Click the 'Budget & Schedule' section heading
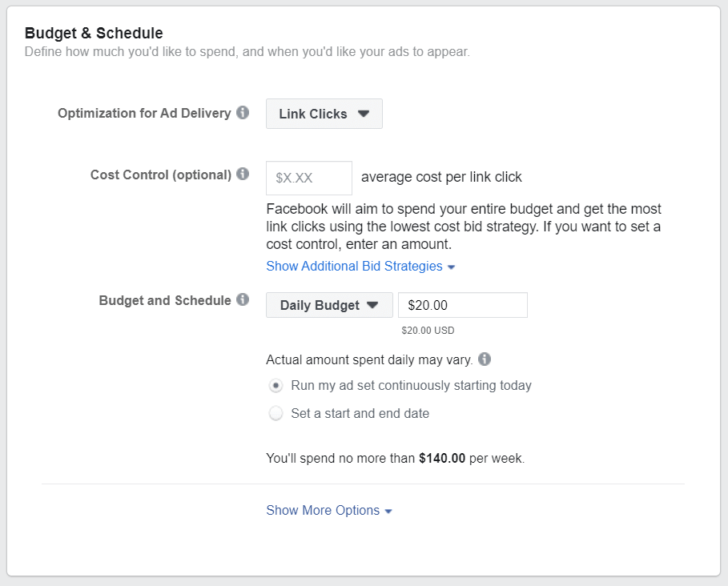 [94, 33]
